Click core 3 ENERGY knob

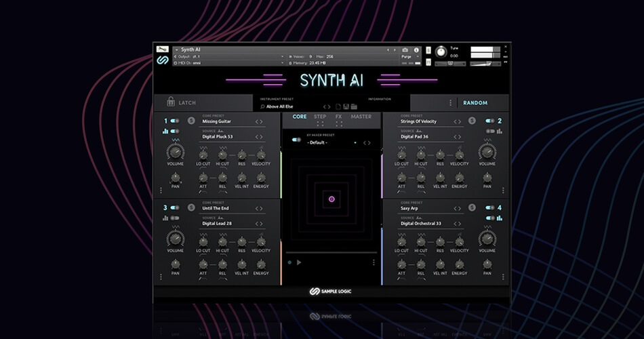[261, 264]
